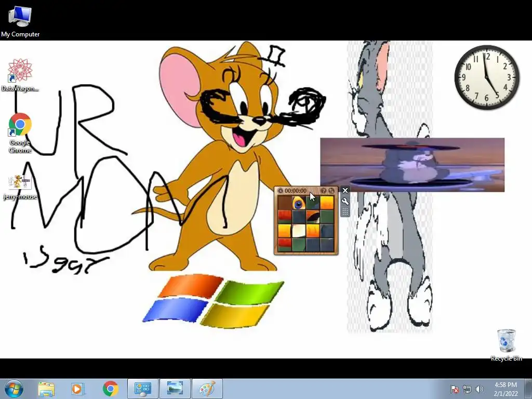The image size is (532, 399).
Task: Click Show Desktop strip at taskbar end
Action: tap(528, 389)
